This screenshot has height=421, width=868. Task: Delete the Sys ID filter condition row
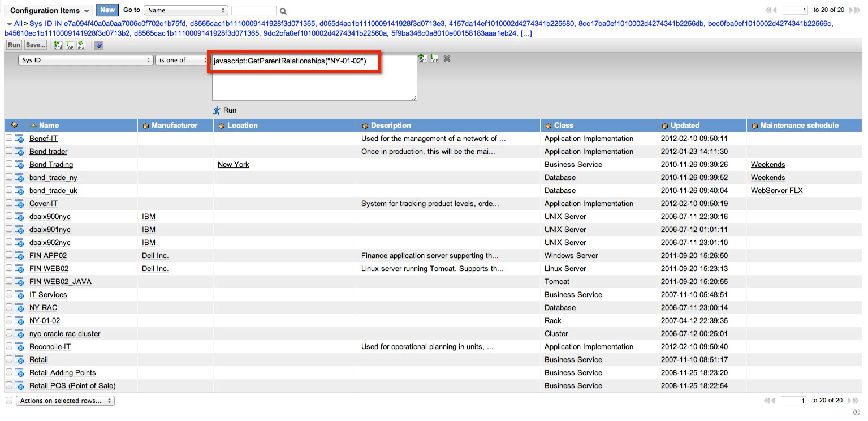(x=447, y=58)
